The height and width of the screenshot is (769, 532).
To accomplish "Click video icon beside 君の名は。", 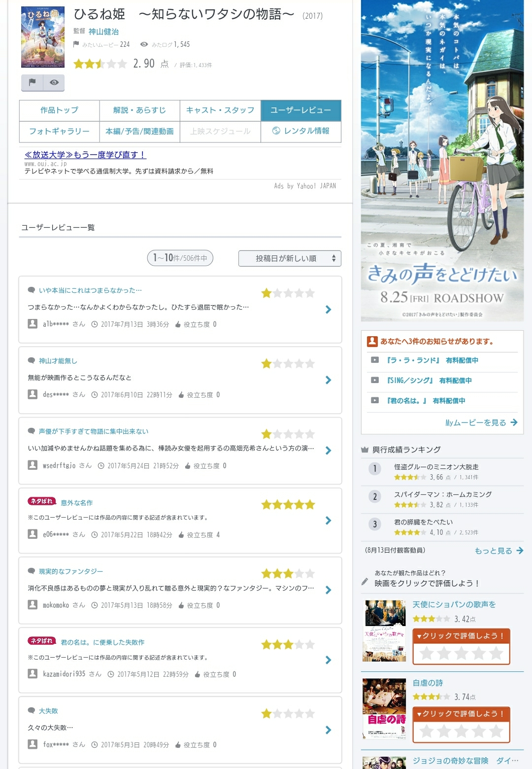I will coord(375,400).
